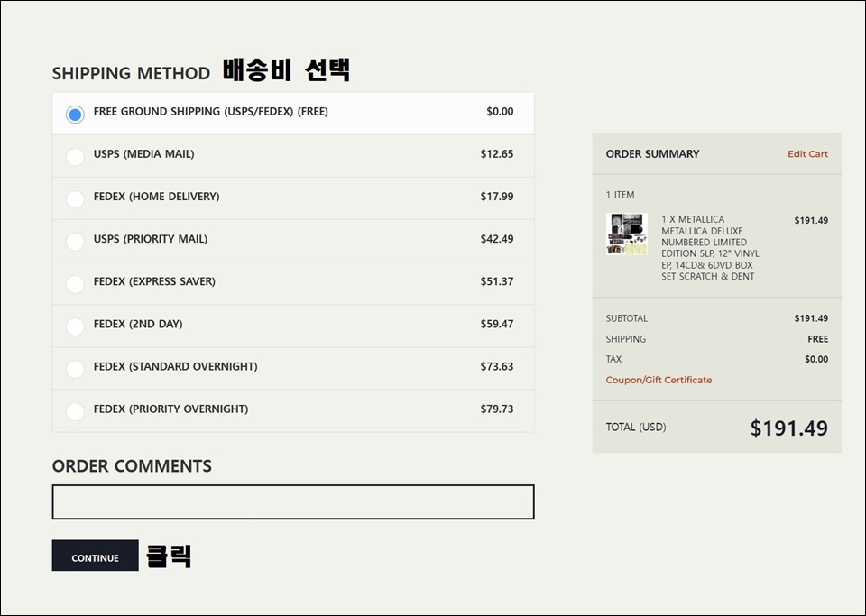Pick FedEx (Standard Overnight) radio button
Image resolution: width=866 pixels, height=616 pixels.
tap(75, 369)
